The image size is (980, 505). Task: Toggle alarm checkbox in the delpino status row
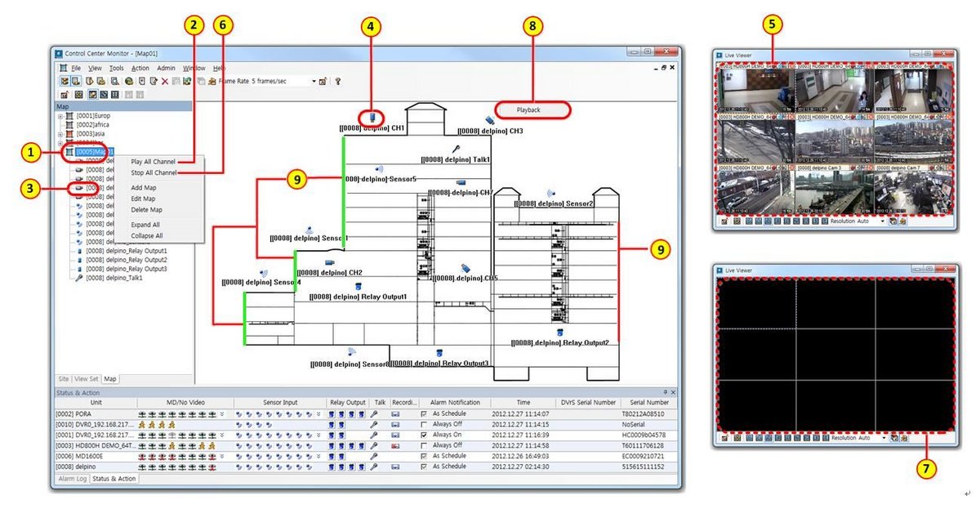pos(423,467)
